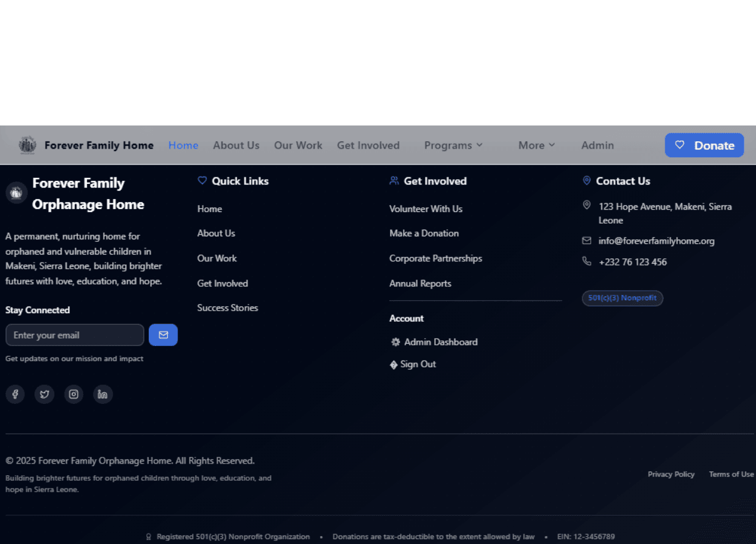Open Home in footer Quick Links
Viewport: 756px width, 544px height.
pyautogui.click(x=210, y=209)
